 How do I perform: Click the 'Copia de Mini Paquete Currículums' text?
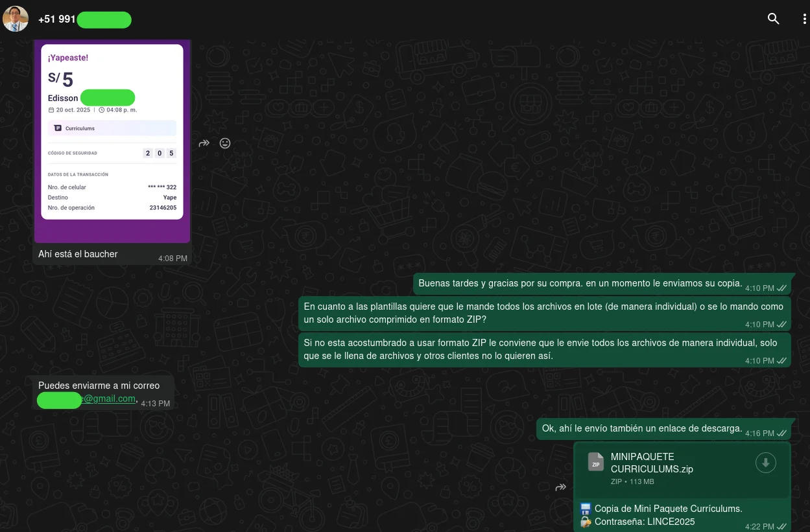point(668,509)
